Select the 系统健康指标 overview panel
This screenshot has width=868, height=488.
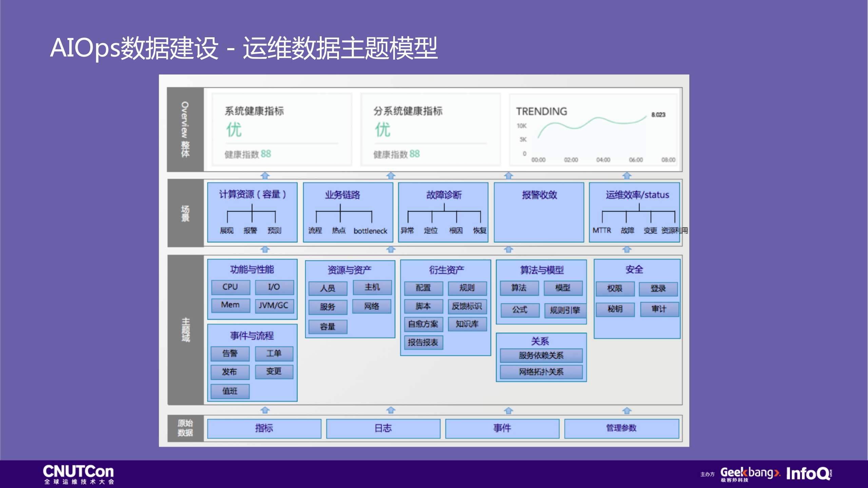coord(282,130)
